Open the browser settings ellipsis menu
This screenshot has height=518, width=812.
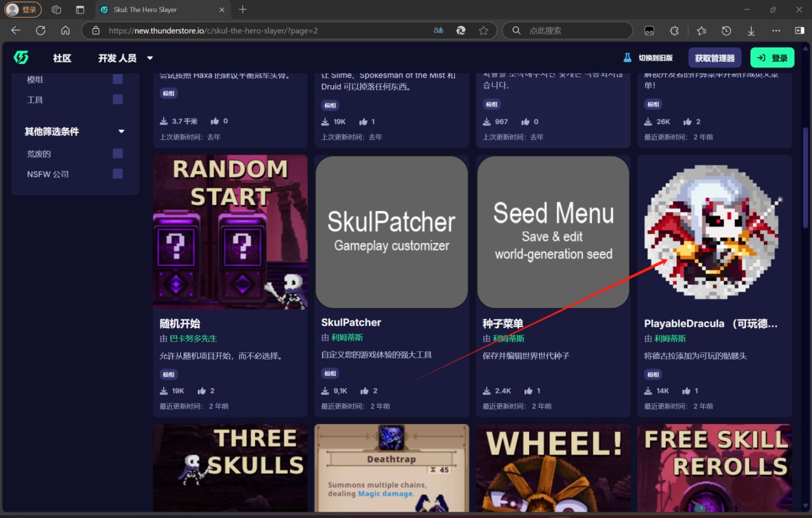pos(776,30)
